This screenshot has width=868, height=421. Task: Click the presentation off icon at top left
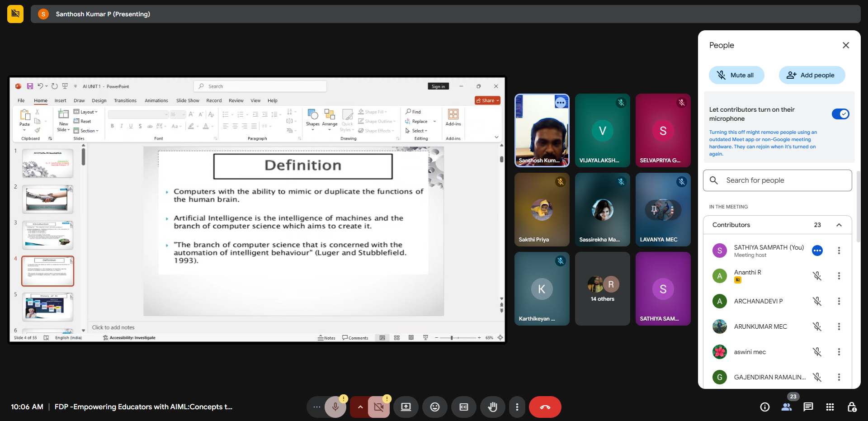click(x=15, y=14)
